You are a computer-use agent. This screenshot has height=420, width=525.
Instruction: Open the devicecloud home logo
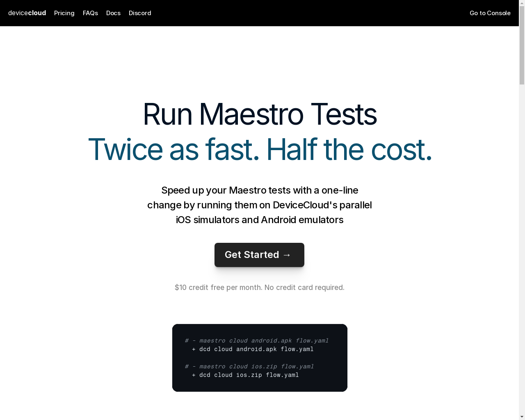pyautogui.click(x=27, y=13)
